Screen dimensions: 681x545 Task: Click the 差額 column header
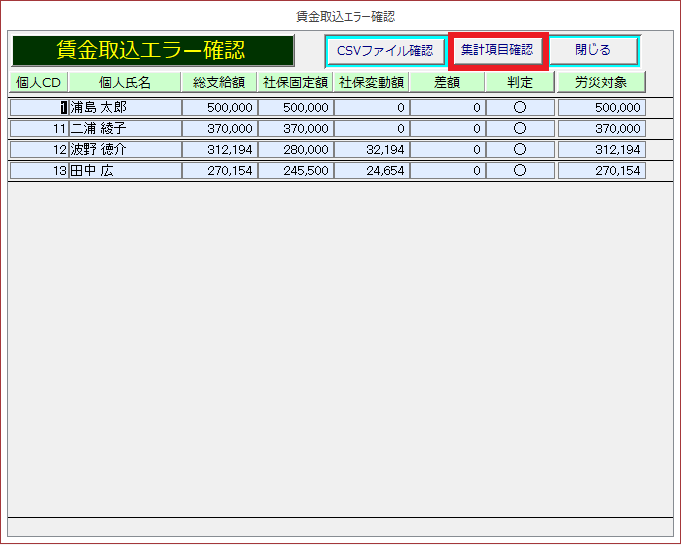pos(447,82)
